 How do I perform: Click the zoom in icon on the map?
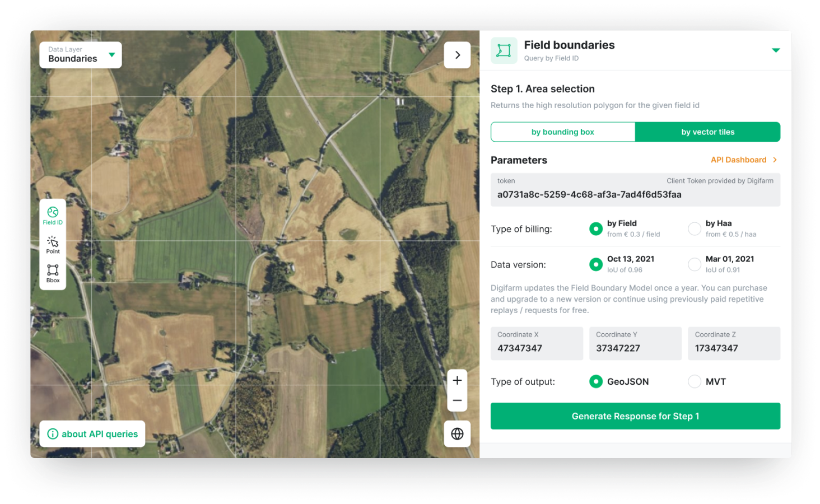(x=457, y=380)
